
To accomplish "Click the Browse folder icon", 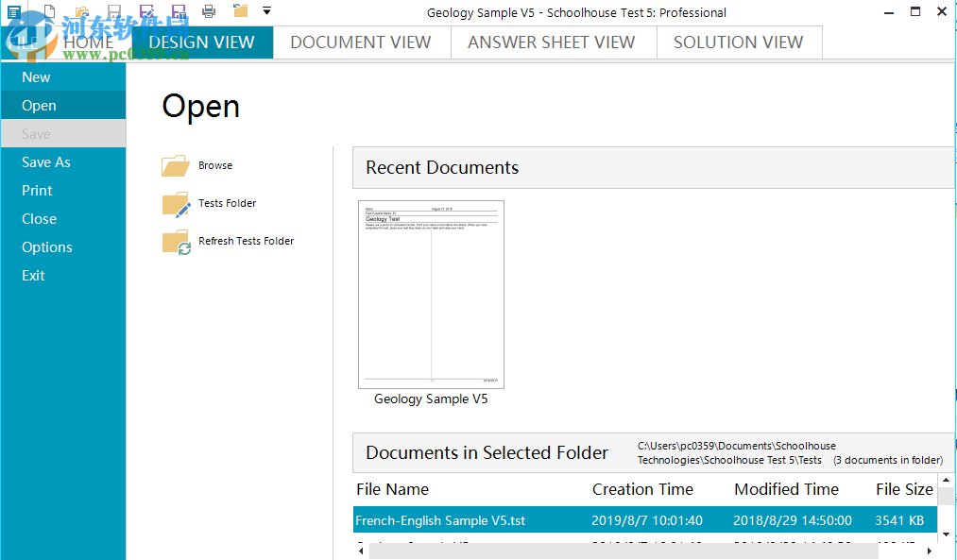I will tap(176, 165).
